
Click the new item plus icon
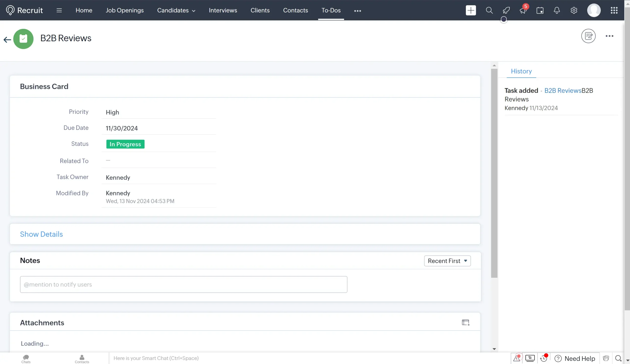click(471, 10)
